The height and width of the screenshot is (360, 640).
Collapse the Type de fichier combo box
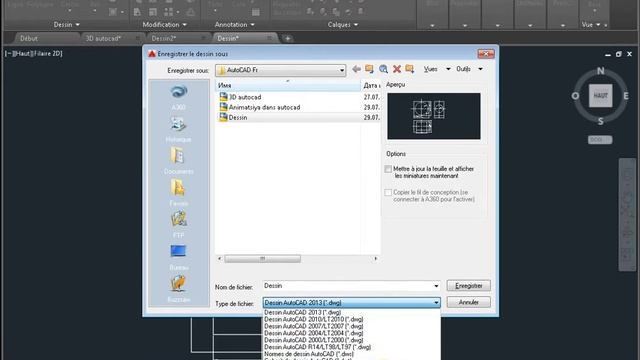(436, 303)
